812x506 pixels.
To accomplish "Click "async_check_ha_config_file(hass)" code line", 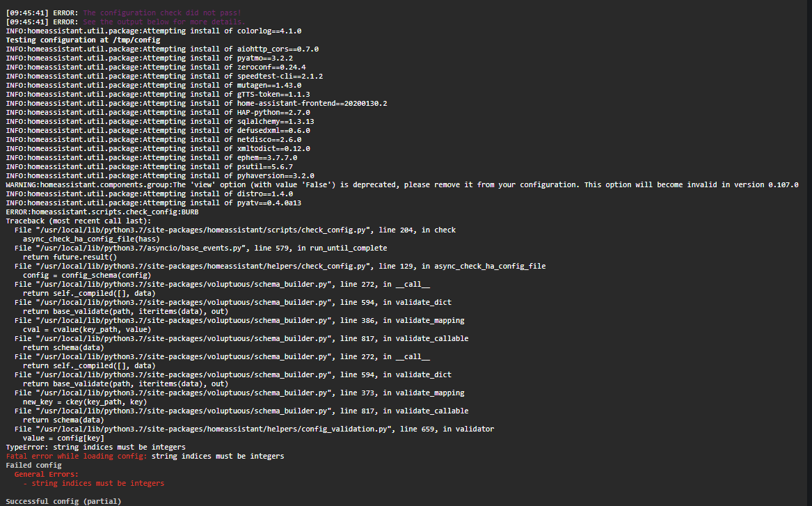I will point(91,239).
